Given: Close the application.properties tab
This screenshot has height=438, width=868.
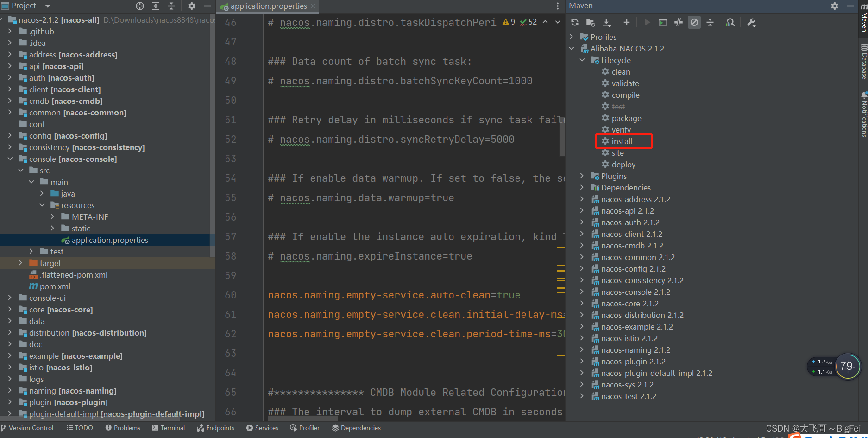Looking at the screenshot, I should [314, 6].
